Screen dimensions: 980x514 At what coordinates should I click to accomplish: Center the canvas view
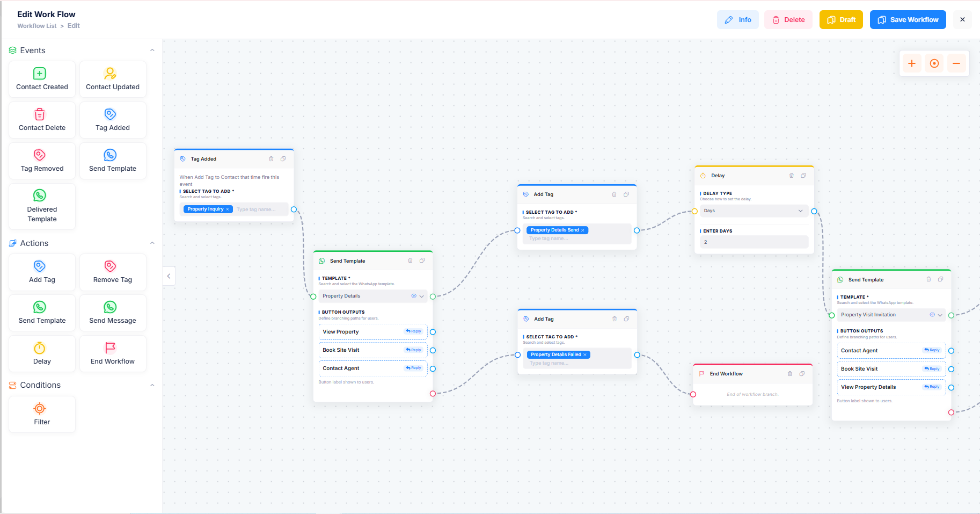934,63
